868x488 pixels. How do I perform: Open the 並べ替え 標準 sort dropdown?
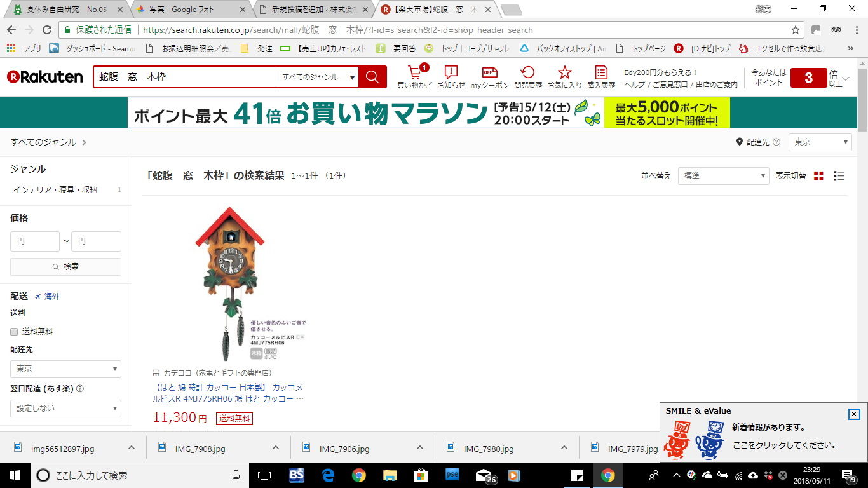(724, 176)
